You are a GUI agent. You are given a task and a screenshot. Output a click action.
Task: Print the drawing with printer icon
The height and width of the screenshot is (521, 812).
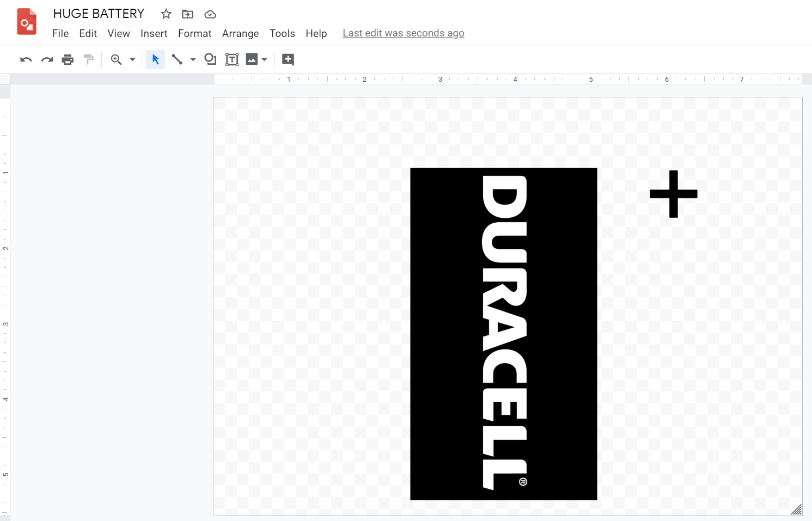point(68,59)
